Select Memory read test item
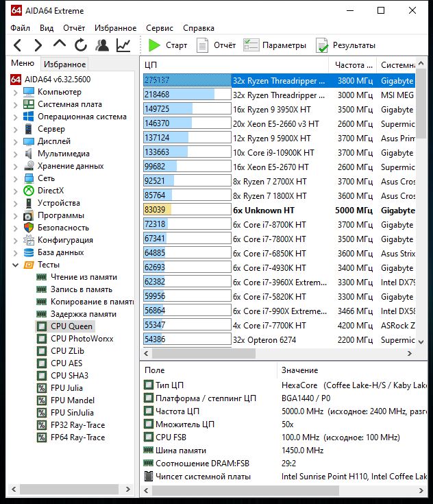 coord(84,277)
